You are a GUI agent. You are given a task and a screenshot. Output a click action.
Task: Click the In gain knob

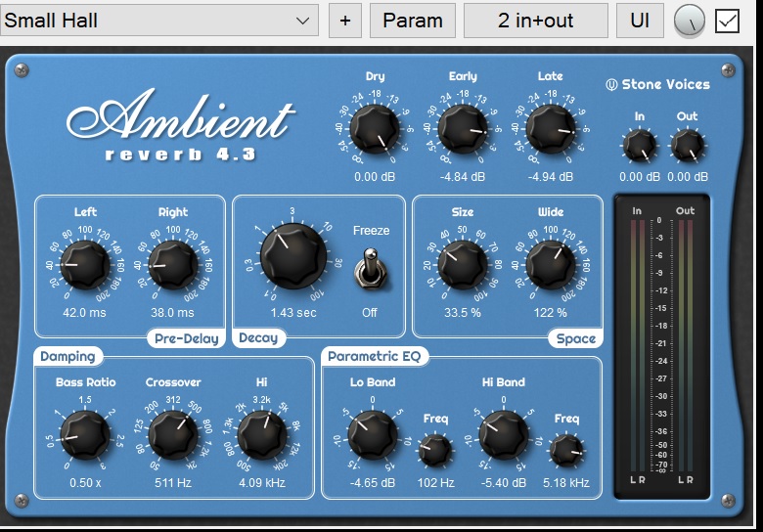coord(639,146)
